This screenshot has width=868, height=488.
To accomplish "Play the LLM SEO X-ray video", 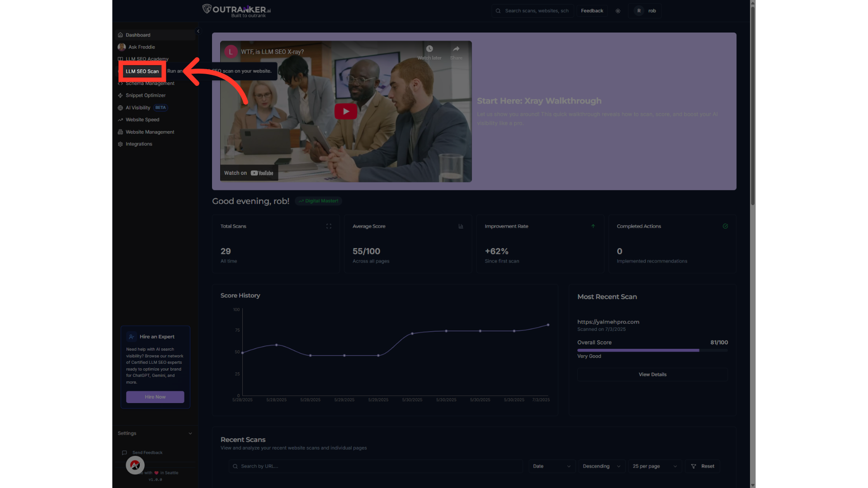I will 345,111.
